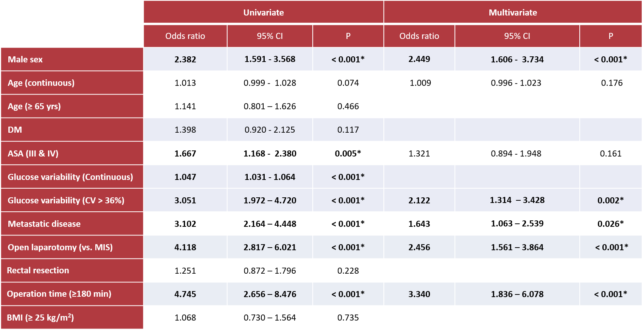Click the Multivariate column group header

(513, 12)
